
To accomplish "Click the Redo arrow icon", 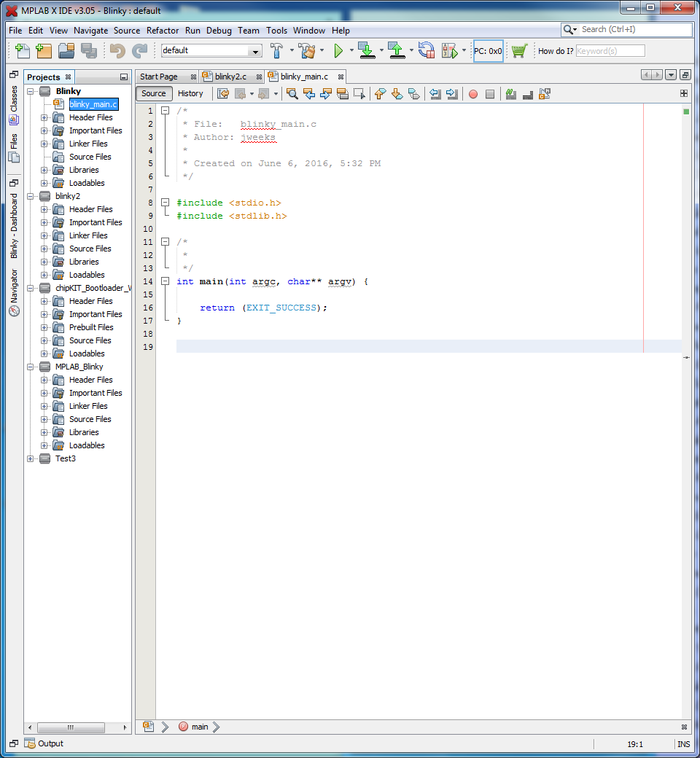I will tap(140, 51).
